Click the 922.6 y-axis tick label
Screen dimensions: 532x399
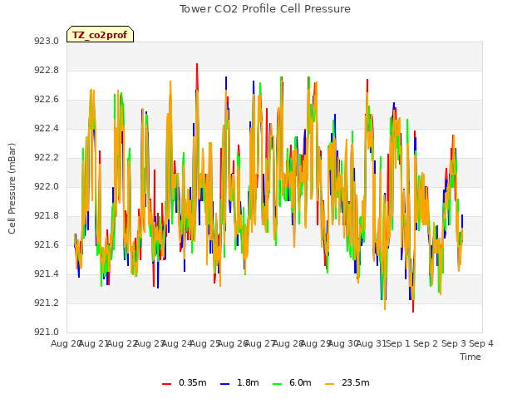[x=47, y=100]
